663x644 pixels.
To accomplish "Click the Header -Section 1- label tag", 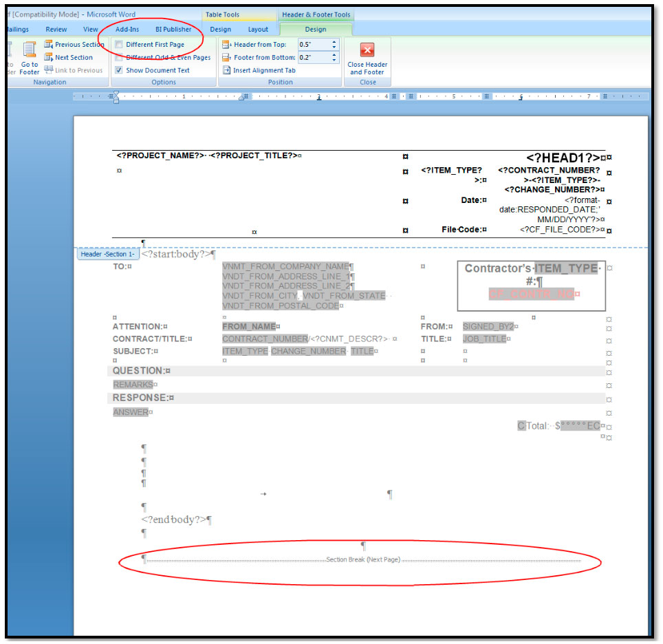I will 107,254.
